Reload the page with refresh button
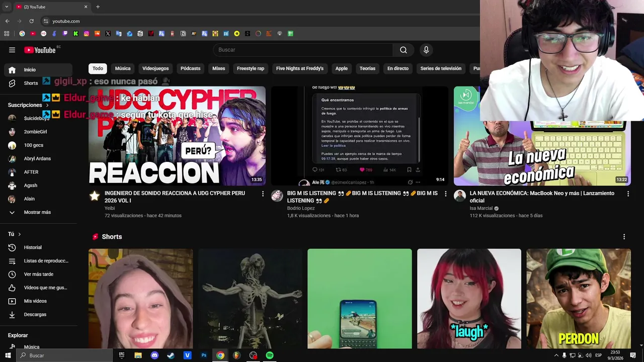644x362 pixels. [x=31, y=21]
